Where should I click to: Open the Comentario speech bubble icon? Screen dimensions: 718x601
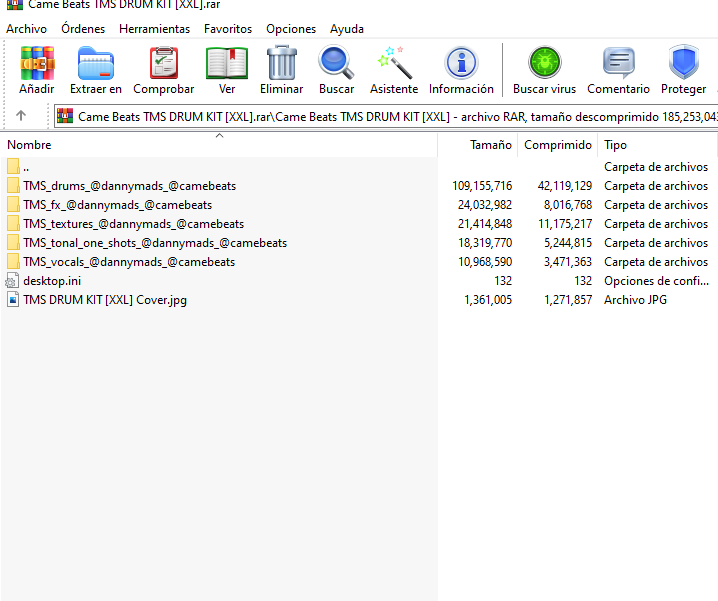pos(619,63)
